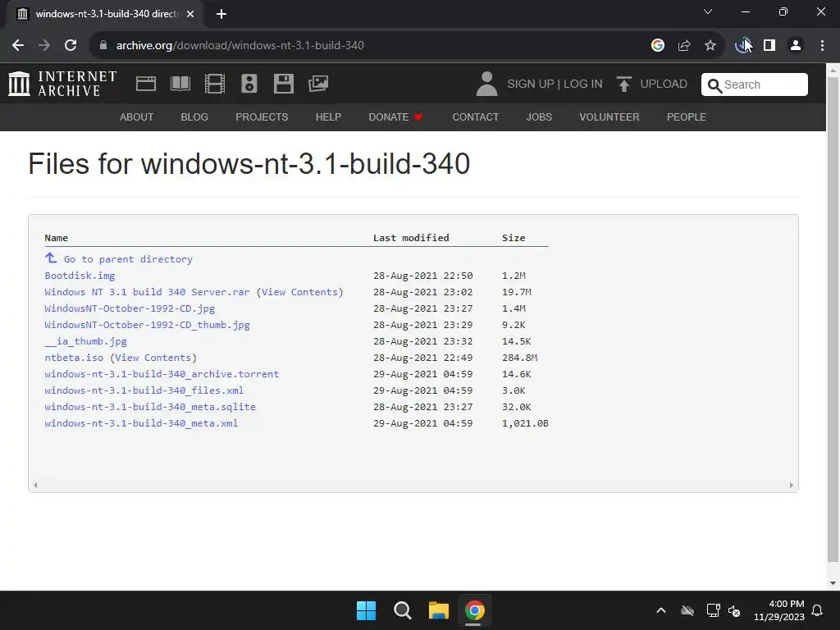Click the user avatar icon

click(486, 84)
